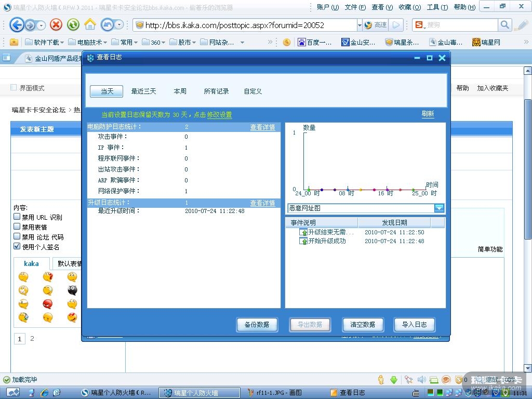Image resolution: width=532 pixels, height=399 pixels.
Task: Open the 百度一... bookmark
Action: (314, 42)
